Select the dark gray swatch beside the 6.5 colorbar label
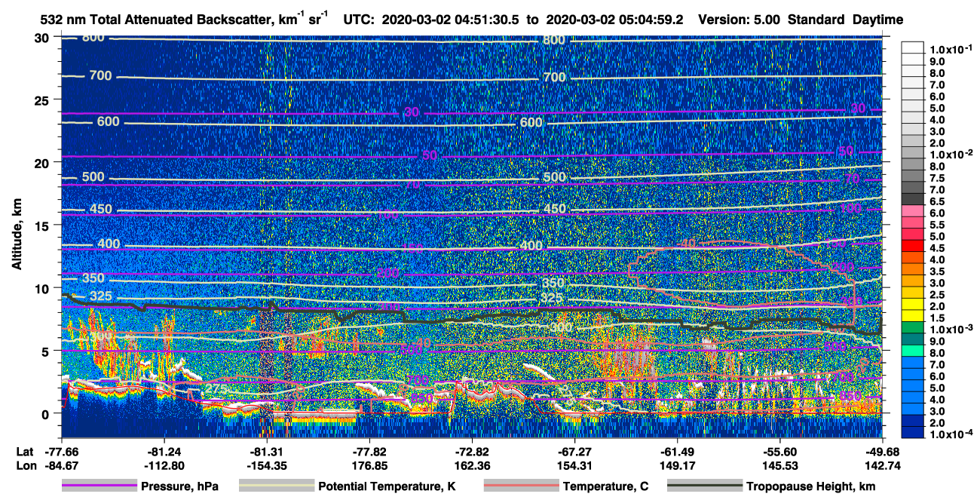This screenshot has height=503, width=980. (x=914, y=201)
